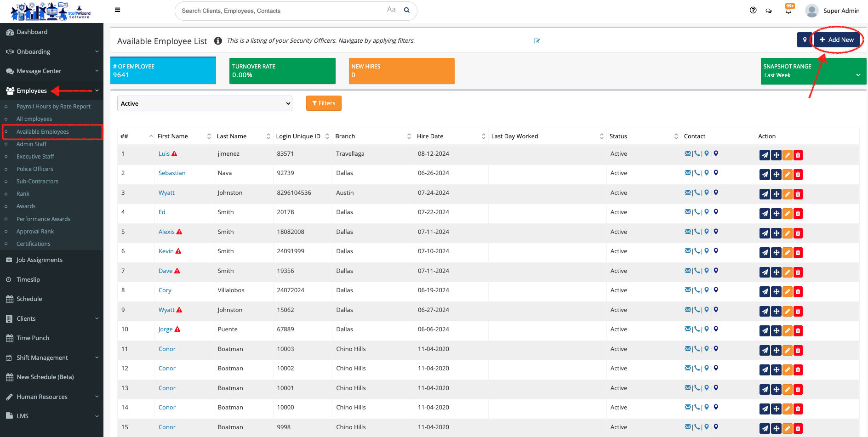Click the orange Filters button
868x437 pixels.
pos(324,103)
